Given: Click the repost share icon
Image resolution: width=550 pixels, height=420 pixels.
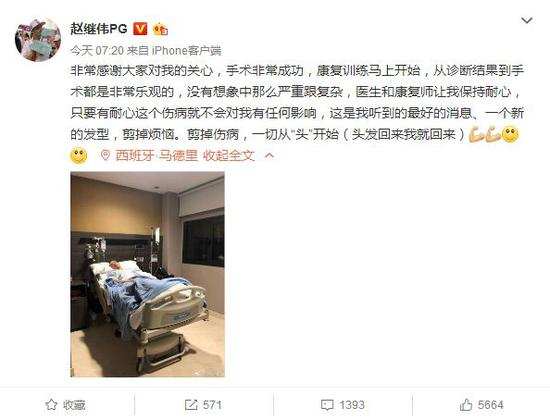Looking at the screenshot, I should pyautogui.click(x=191, y=405).
